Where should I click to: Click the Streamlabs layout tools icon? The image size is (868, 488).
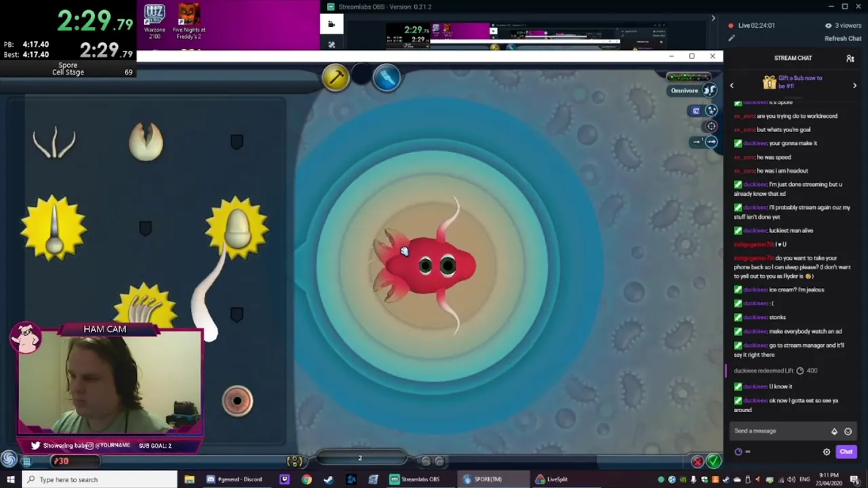point(331,45)
